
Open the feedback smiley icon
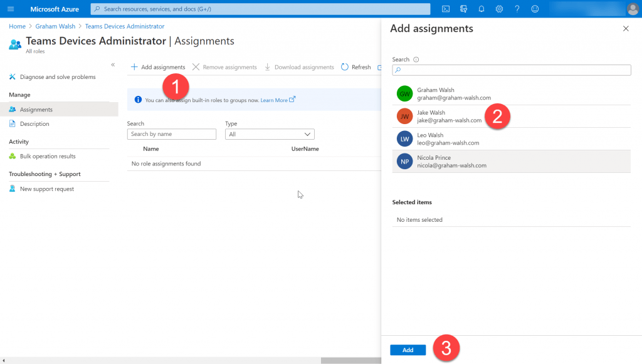(535, 9)
